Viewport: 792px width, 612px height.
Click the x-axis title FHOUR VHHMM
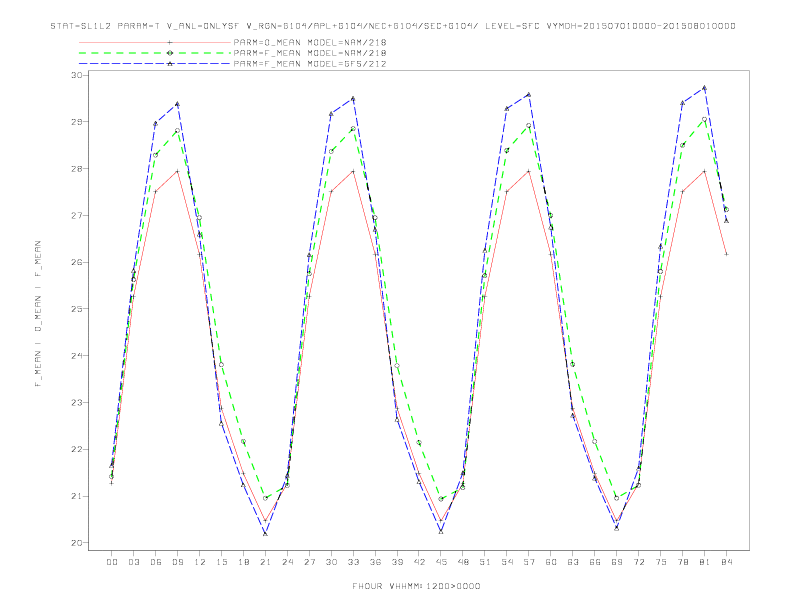click(416, 586)
